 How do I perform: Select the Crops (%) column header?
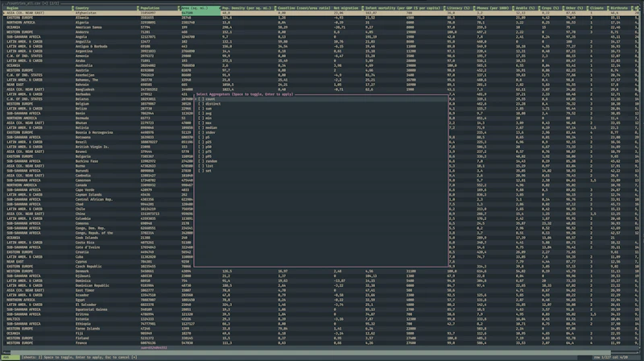[551, 8]
